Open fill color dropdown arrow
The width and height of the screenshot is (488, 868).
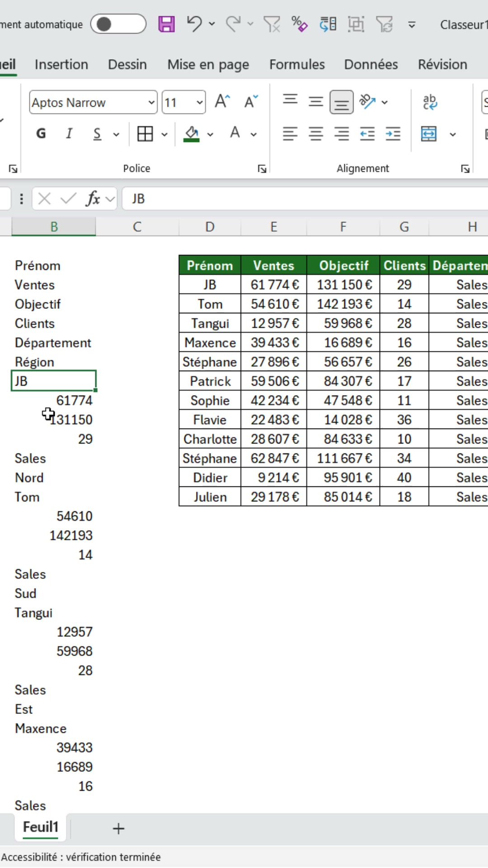pyautogui.click(x=210, y=134)
